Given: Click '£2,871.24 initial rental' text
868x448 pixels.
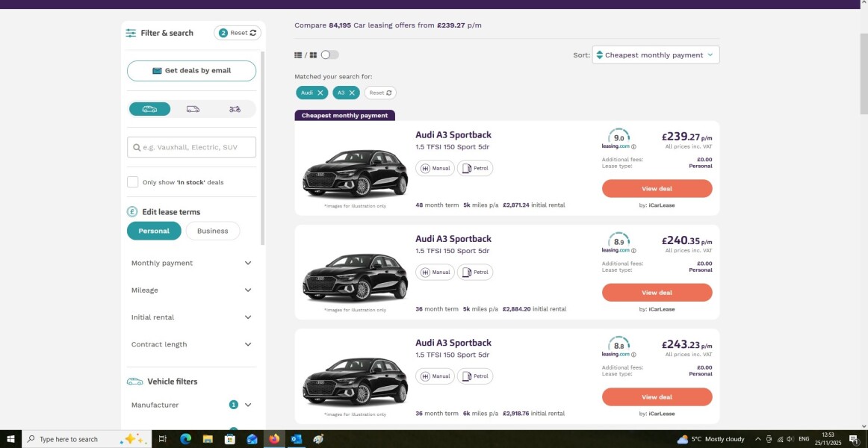Looking at the screenshot, I should point(533,205).
